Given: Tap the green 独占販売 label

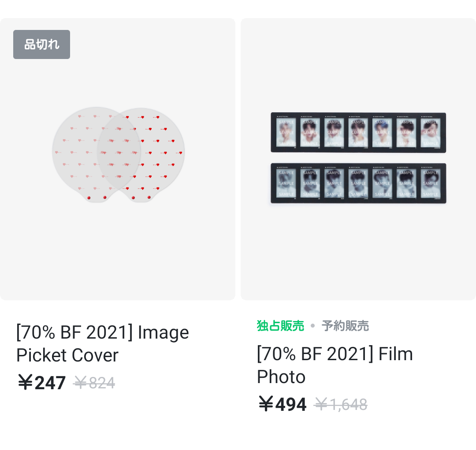Looking at the screenshot, I should pos(280,326).
